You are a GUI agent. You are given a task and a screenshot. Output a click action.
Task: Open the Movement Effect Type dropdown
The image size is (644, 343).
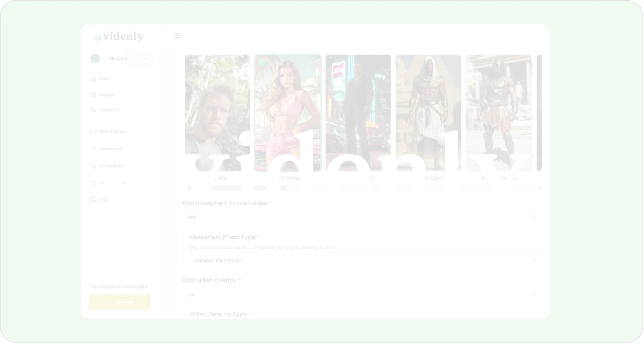365,261
